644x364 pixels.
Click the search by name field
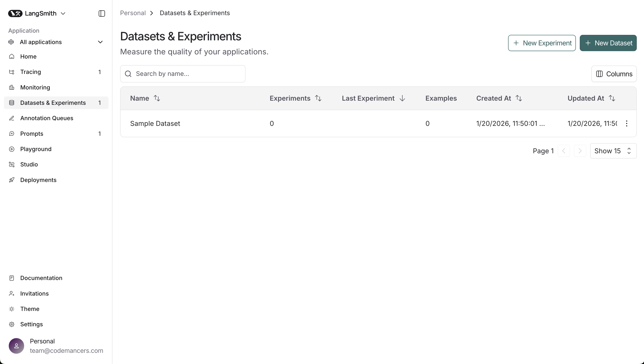183,73
